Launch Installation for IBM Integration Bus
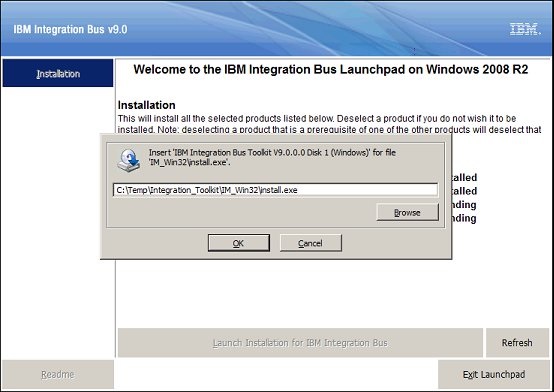Screen dimensions: 554x392 [300, 343]
